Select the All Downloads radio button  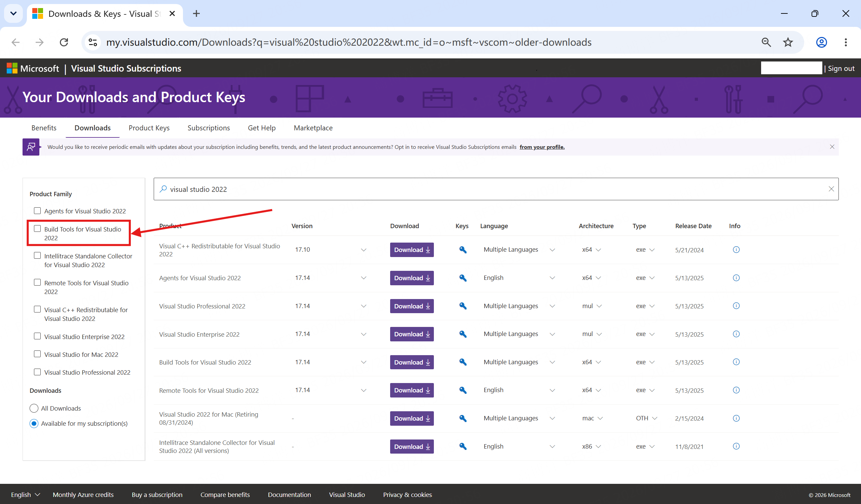34,409
